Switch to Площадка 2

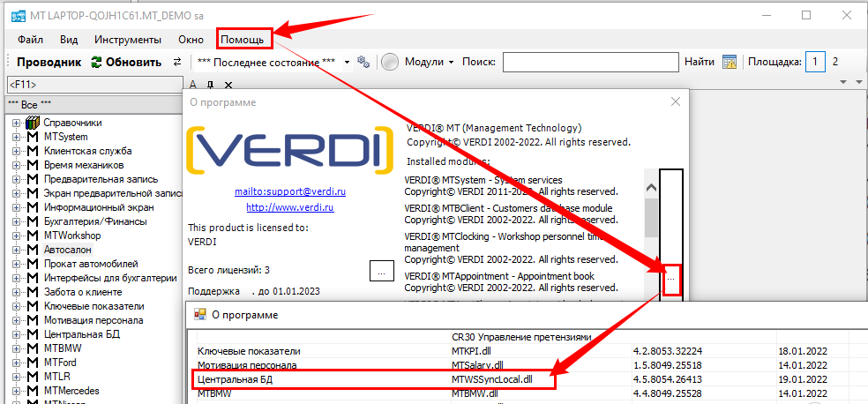pos(835,62)
